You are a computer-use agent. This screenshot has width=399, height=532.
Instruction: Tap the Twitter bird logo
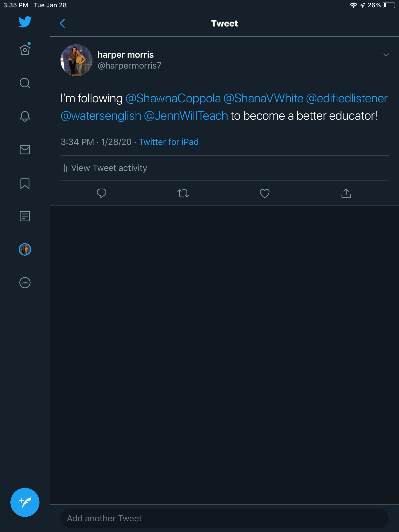coord(25,22)
